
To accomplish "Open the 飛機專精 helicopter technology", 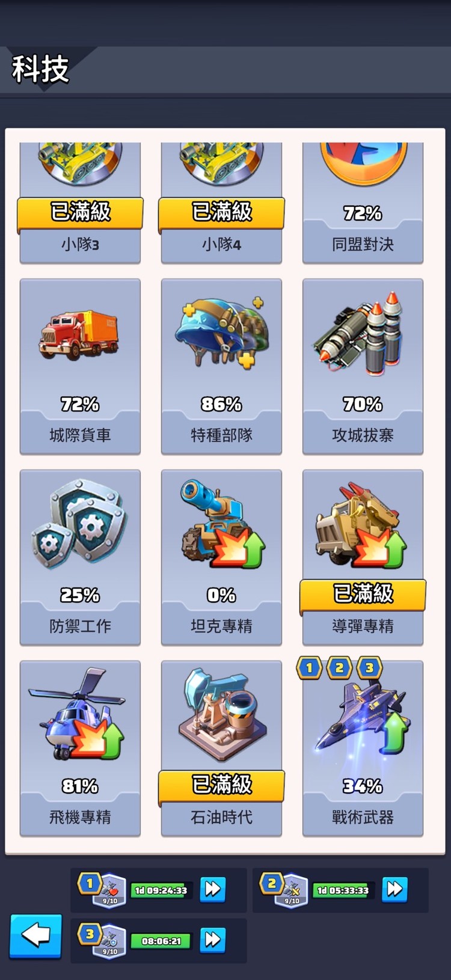I will pos(80,749).
